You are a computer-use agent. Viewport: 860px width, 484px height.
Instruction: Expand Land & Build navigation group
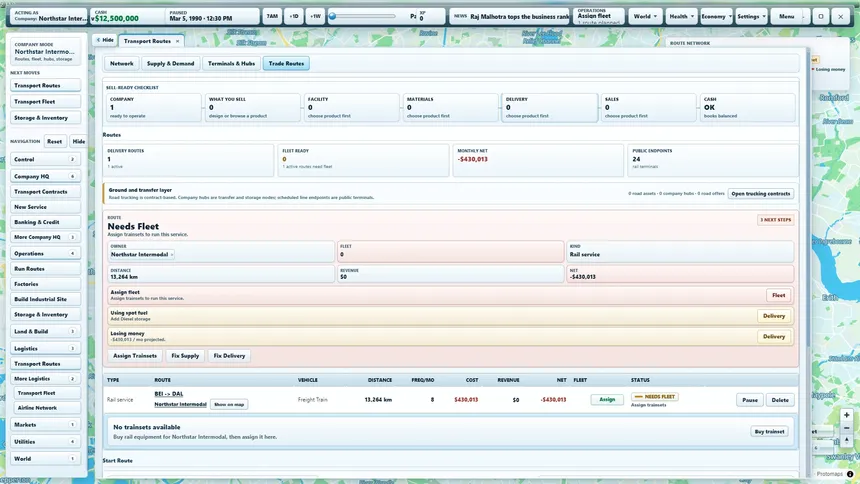click(x=45, y=331)
